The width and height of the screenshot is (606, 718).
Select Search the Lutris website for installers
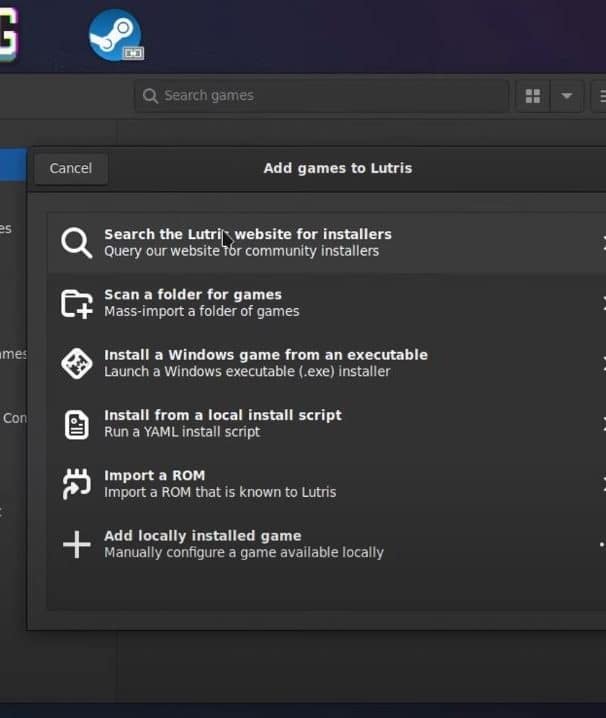click(326, 243)
